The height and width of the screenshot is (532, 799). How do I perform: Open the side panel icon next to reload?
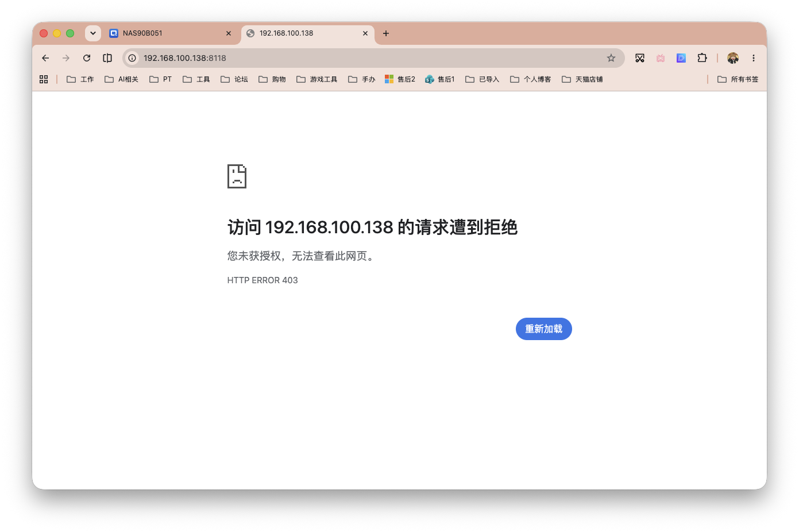tap(107, 58)
